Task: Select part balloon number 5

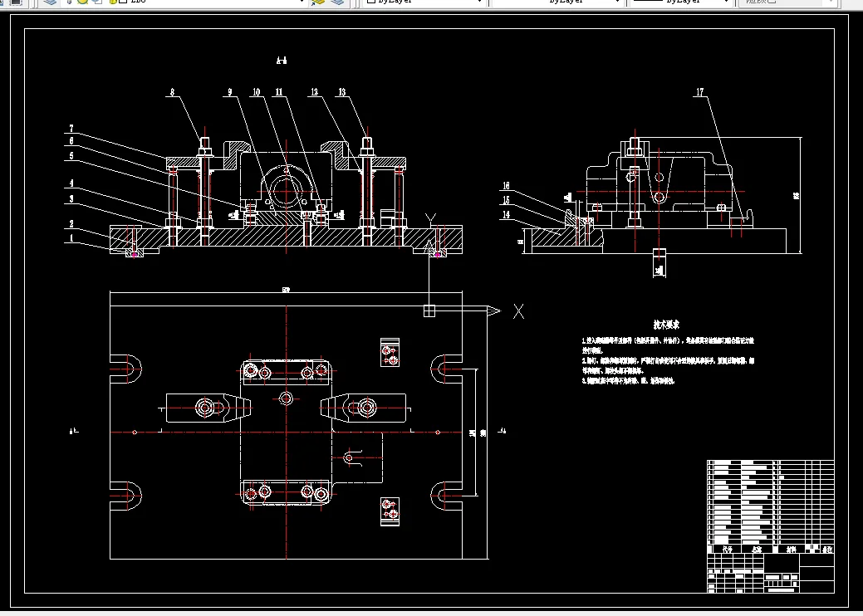Action: tap(71, 156)
